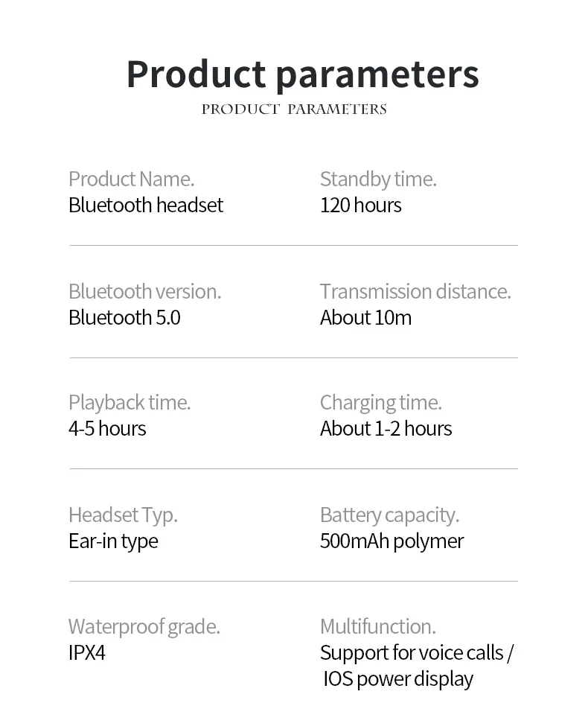Click the "About 1-2 hours" value
Screen dimensions: 588x703
[x=386, y=429]
